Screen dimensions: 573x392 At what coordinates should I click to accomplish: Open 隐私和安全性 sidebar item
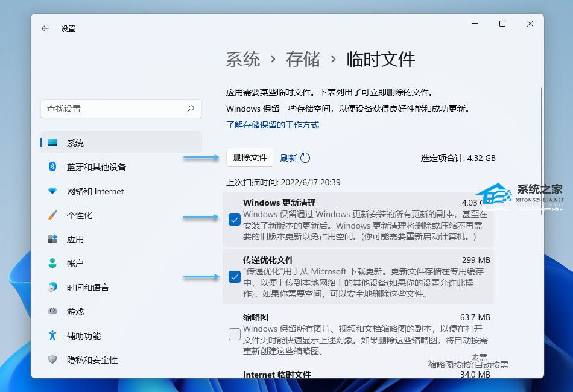pyautogui.click(x=92, y=360)
